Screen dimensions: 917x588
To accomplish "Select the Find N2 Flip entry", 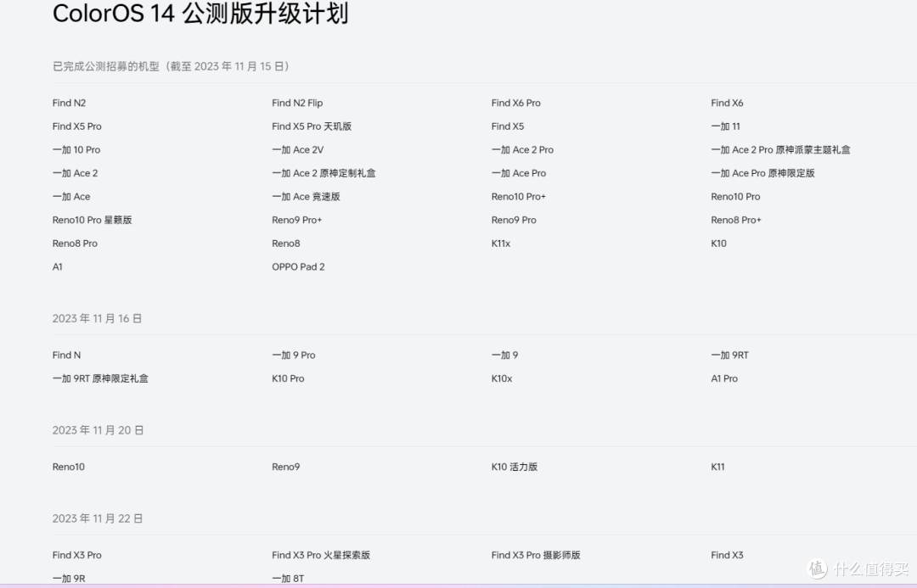I will tap(297, 103).
